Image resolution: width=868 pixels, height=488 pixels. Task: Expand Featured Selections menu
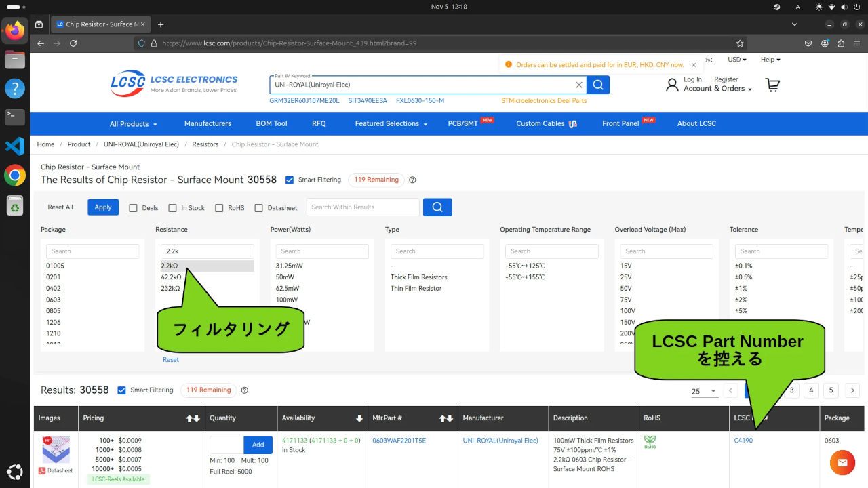click(x=391, y=124)
